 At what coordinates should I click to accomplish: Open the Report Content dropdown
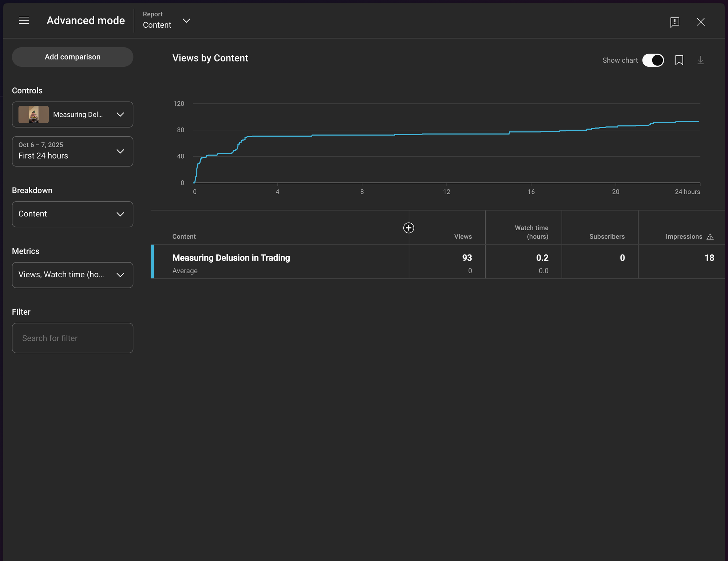click(166, 21)
